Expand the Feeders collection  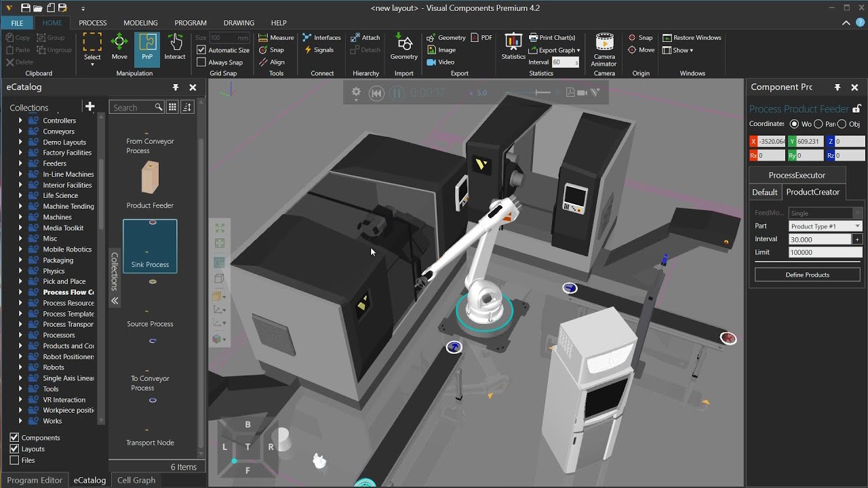(x=20, y=163)
